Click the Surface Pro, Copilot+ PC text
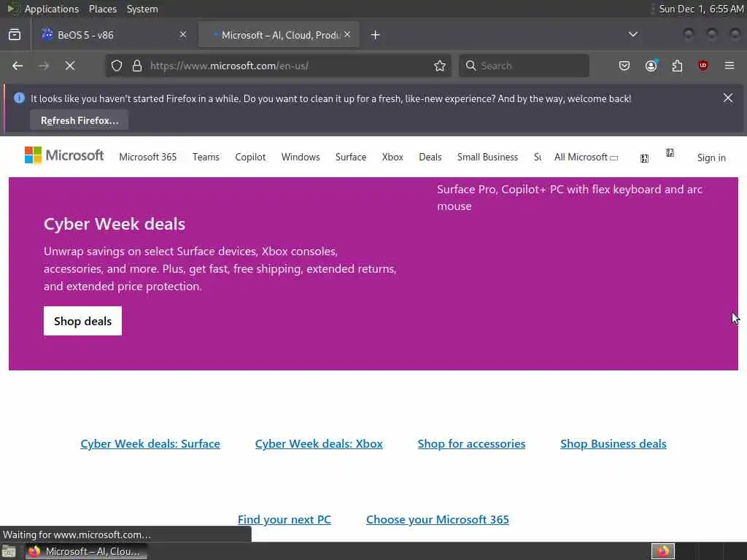The image size is (747, 560). [x=570, y=198]
